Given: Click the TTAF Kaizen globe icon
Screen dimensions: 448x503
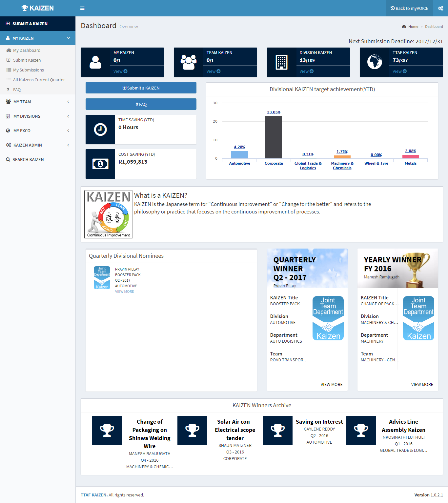Looking at the screenshot, I should pyautogui.click(x=375, y=62).
